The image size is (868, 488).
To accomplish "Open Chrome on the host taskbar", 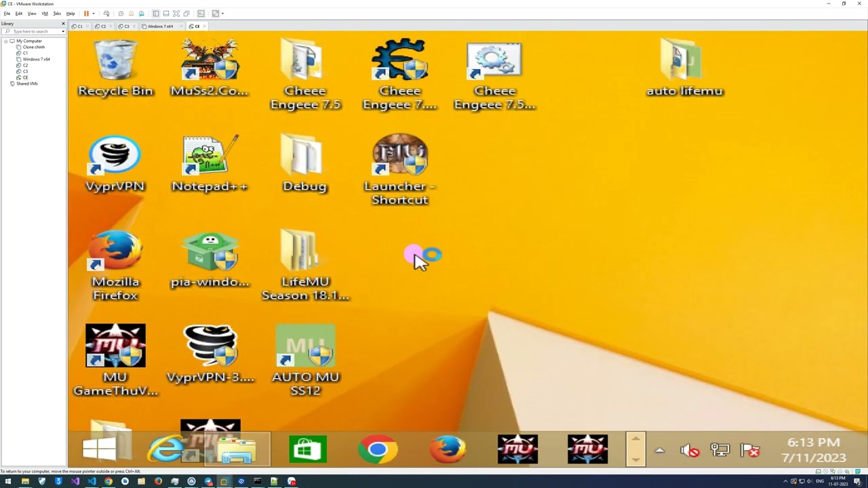I will click(x=108, y=481).
